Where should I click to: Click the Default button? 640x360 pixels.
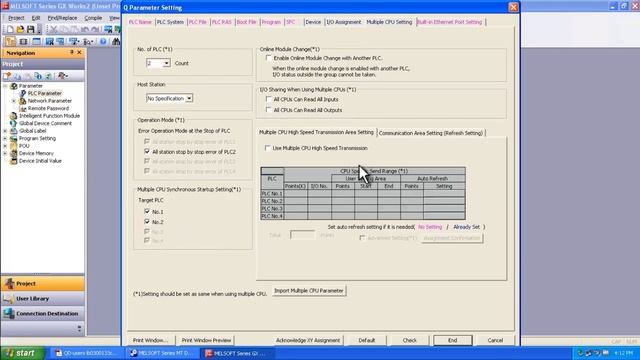click(x=367, y=340)
